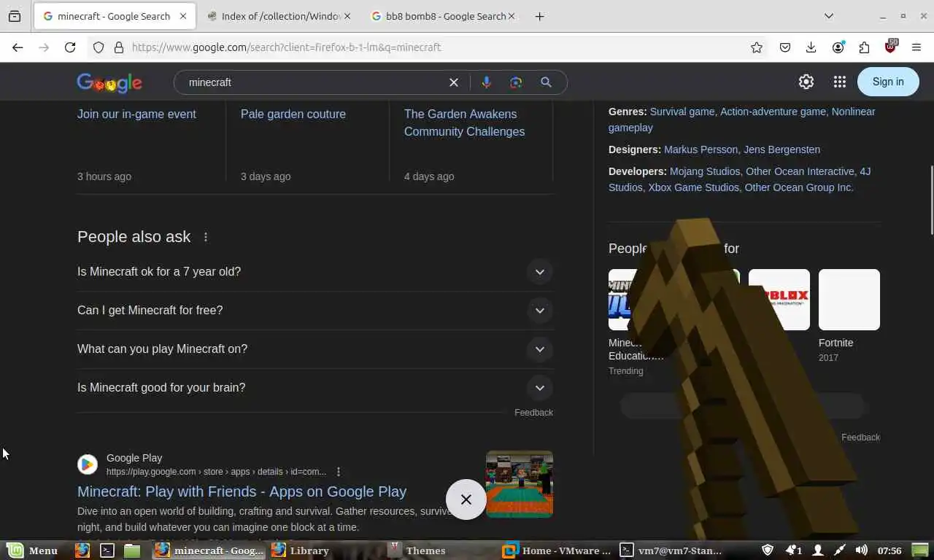Open the Firefox hamburger menu
The width and height of the screenshot is (934, 560).
916,47
